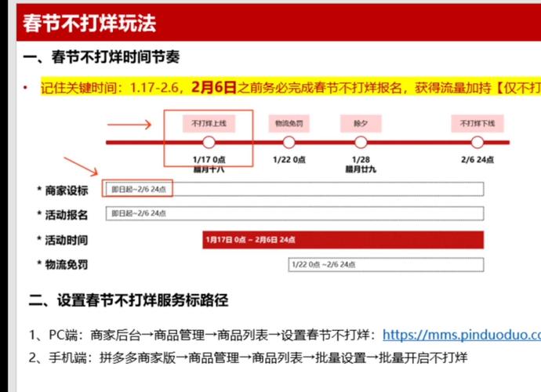Click the 腊月十八 label
Image resolution: width=541 pixels, height=392 pixels.
209,169
